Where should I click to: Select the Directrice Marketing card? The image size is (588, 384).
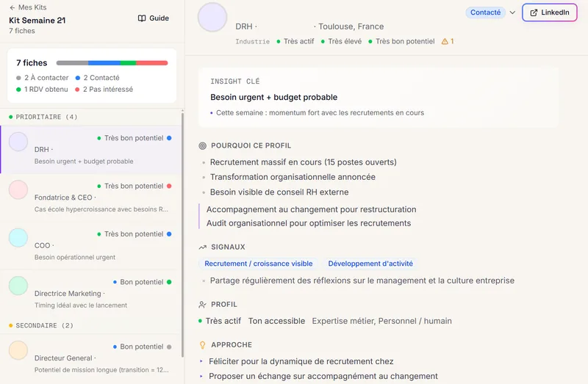(90, 294)
